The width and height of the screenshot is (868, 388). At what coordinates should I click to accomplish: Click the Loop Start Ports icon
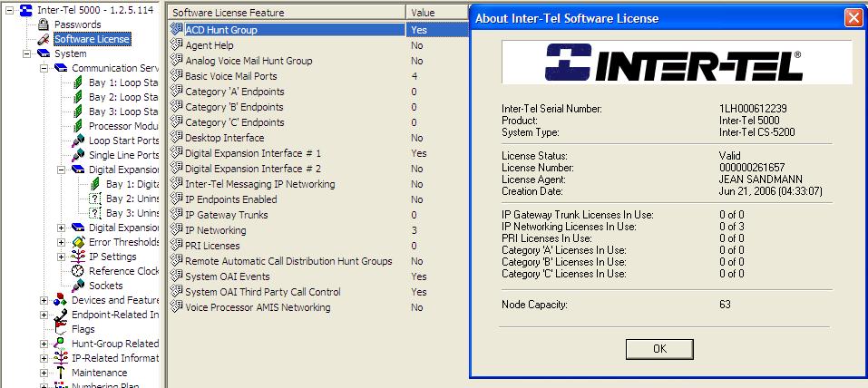79,141
